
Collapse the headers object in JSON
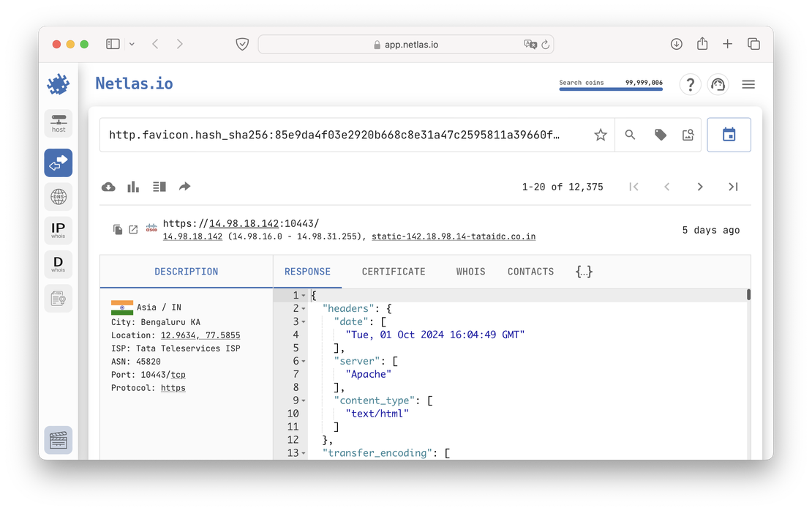click(303, 308)
